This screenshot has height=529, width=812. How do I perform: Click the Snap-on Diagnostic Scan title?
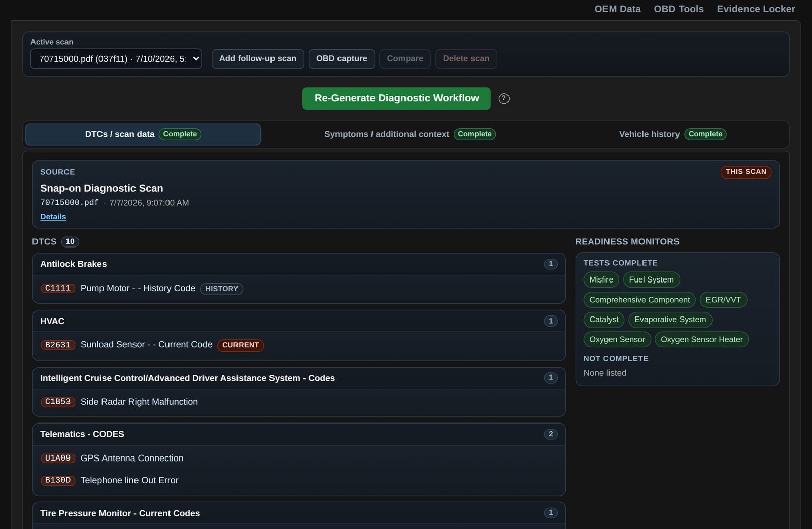coord(101,188)
